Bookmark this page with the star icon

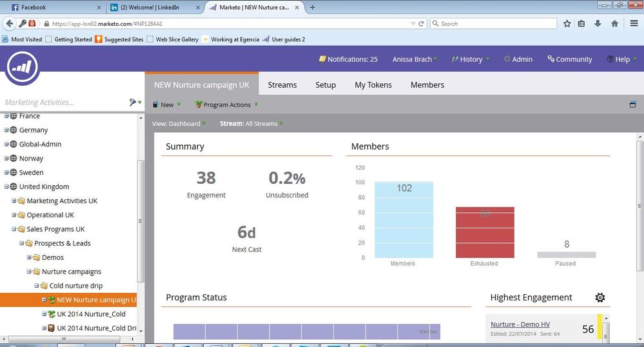tap(567, 24)
